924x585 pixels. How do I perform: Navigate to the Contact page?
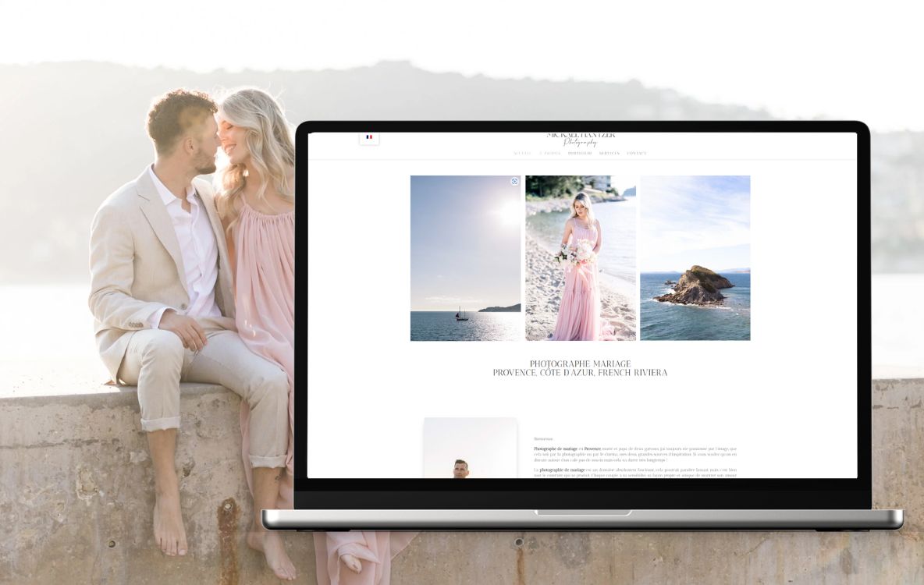(637, 153)
